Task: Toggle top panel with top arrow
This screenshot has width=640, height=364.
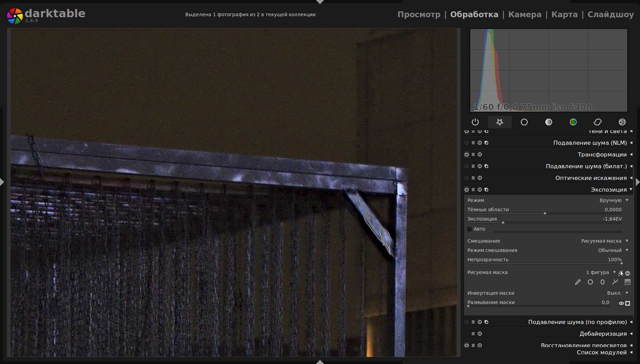Action: [x=320, y=2]
